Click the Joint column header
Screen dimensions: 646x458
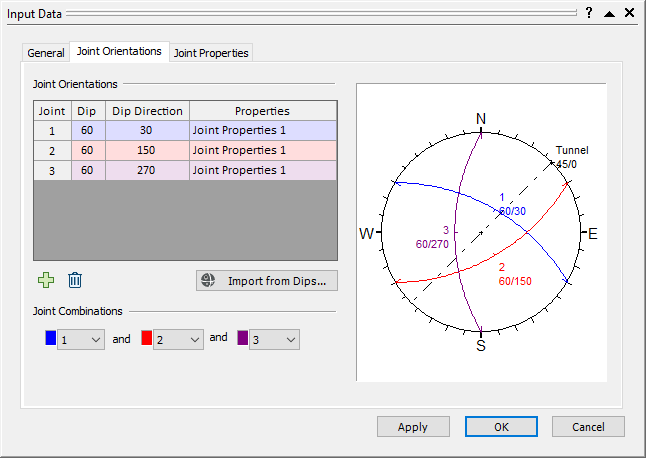tap(52, 111)
